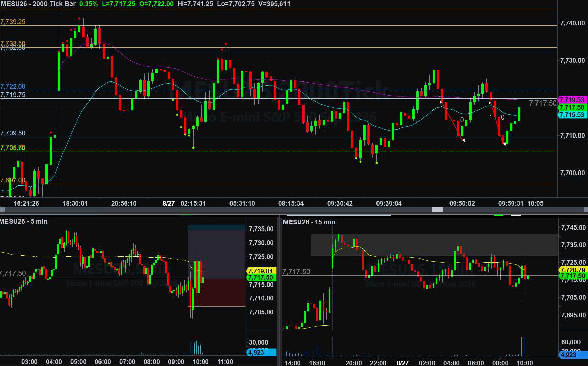The image size is (588, 366).
Task: Click the 7,745.00 axis tick on 15 min chart
Action: pyautogui.click(x=573, y=227)
